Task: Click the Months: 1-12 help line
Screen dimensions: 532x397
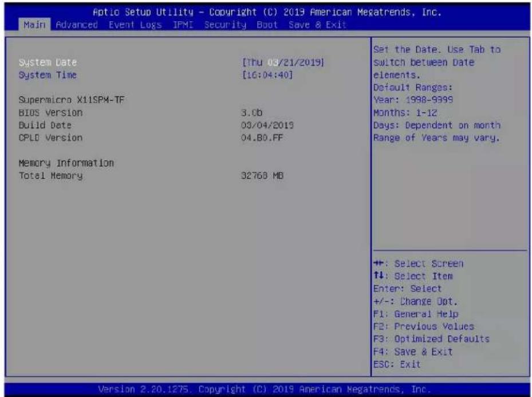Action: 405,113
